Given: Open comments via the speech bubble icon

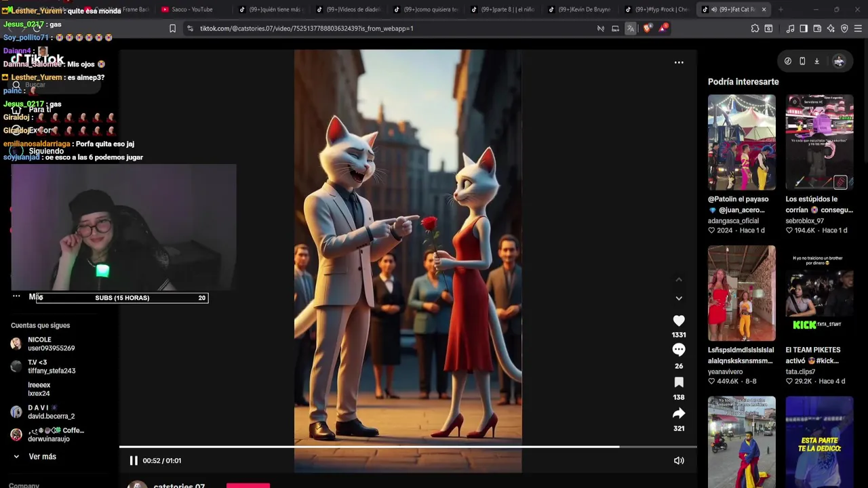Looking at the screenshot, I should pyautogui.click(x=679, y=350).
